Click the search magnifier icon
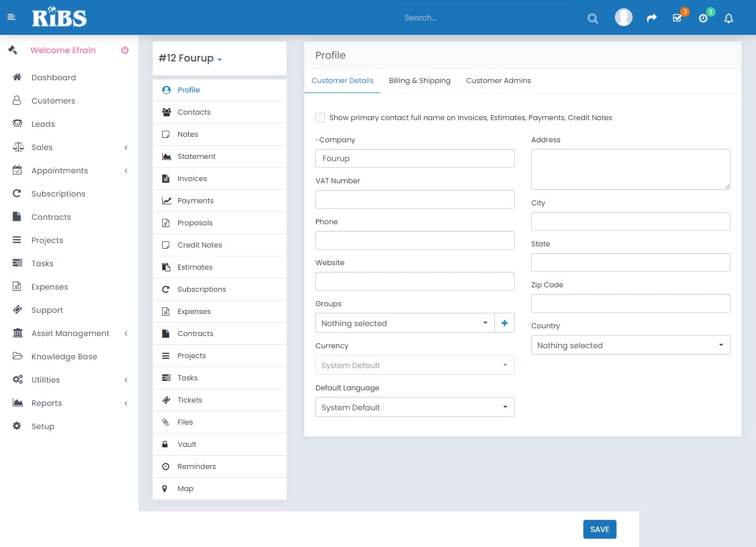756x547 pixels. (592, 18)
